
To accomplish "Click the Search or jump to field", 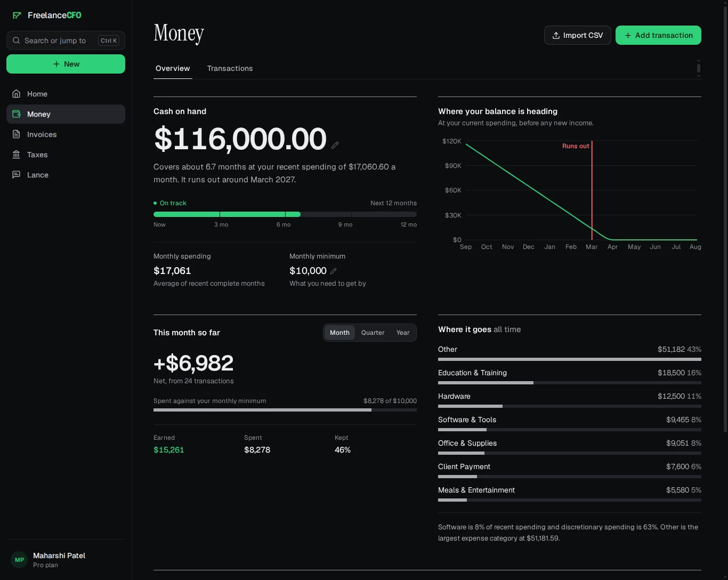I will (66, 41).
